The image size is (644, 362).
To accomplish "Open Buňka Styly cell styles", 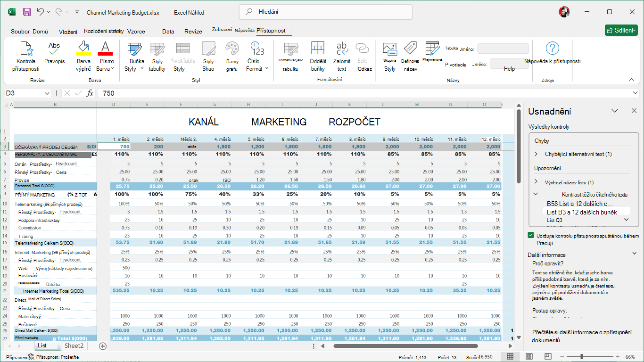I will point(135,57).
